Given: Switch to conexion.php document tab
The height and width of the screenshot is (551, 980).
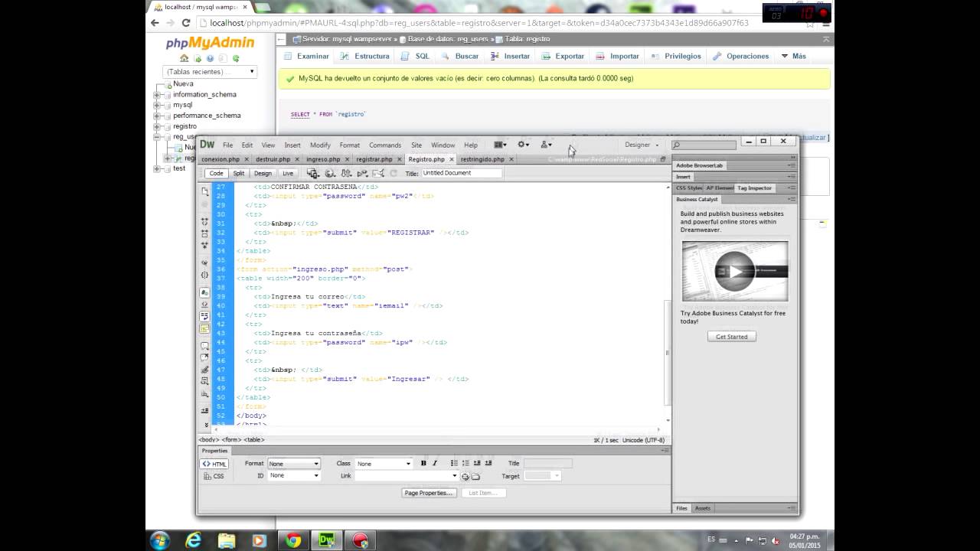Looking at the screenshot, I should click(220, 159).
